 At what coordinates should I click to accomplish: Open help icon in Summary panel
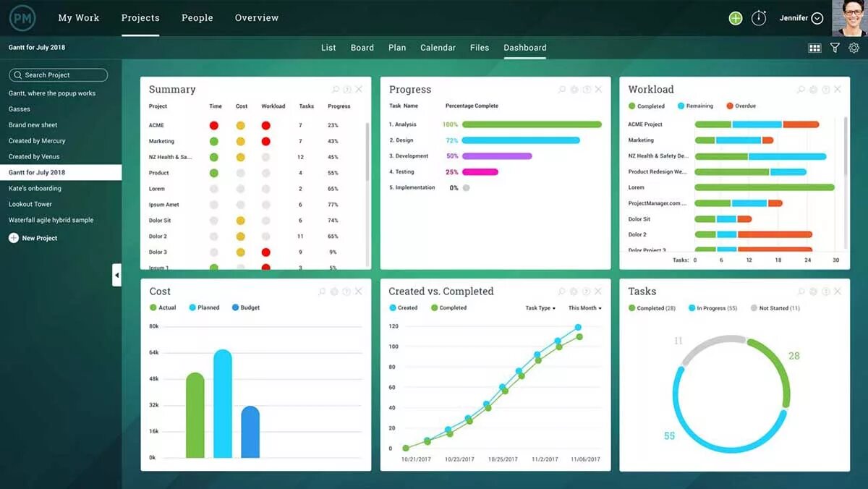[x=347, y=90]
